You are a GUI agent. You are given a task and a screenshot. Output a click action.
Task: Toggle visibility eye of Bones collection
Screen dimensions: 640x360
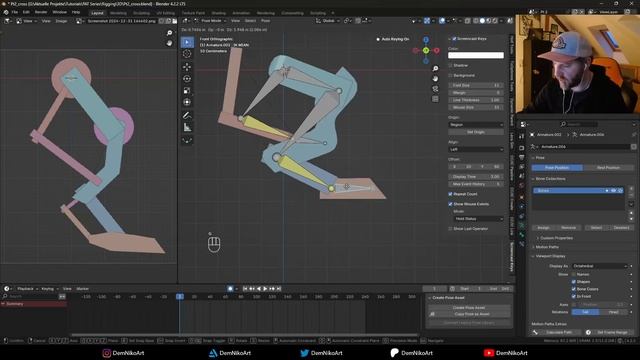(x=613, y=191)
